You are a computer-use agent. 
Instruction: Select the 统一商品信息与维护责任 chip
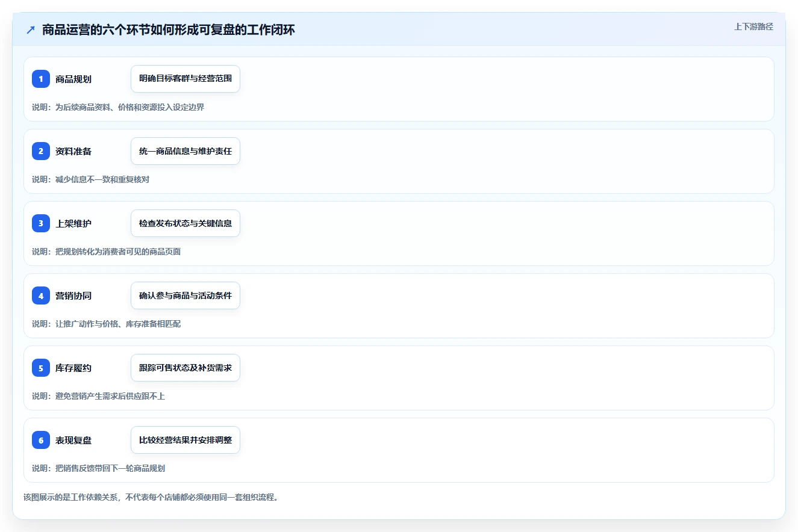click(185, 151)
